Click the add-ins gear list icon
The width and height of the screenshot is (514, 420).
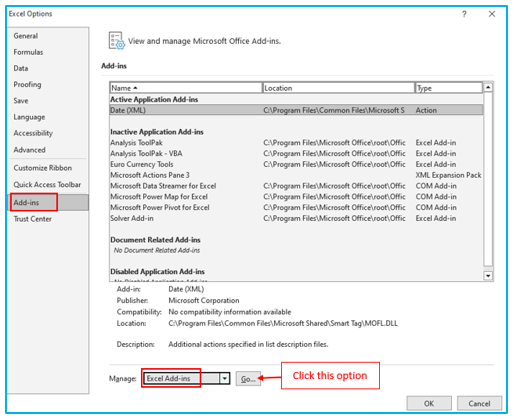point(117,41)
